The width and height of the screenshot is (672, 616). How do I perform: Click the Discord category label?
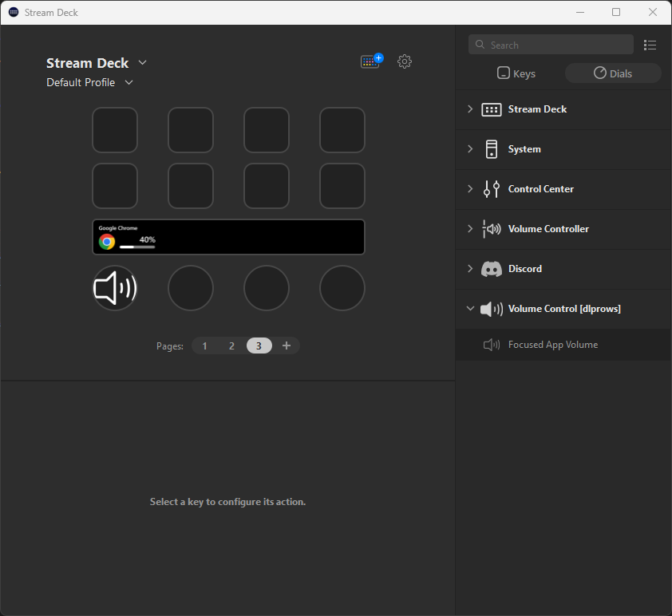tap(525, 269)
